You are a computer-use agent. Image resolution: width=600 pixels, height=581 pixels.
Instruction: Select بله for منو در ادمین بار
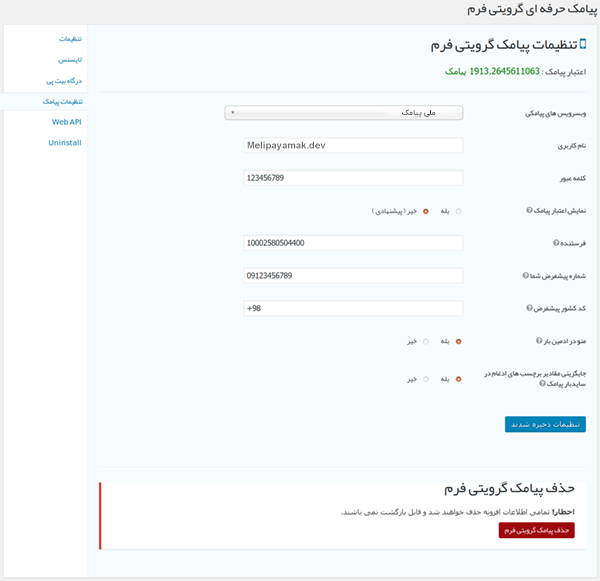coord(458,341)
